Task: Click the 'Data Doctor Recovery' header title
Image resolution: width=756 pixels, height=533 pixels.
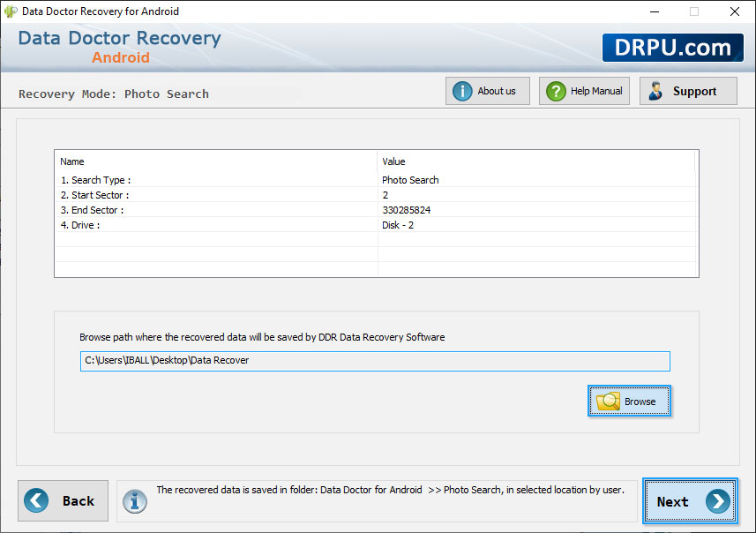Action: click(x=120, y=38)
